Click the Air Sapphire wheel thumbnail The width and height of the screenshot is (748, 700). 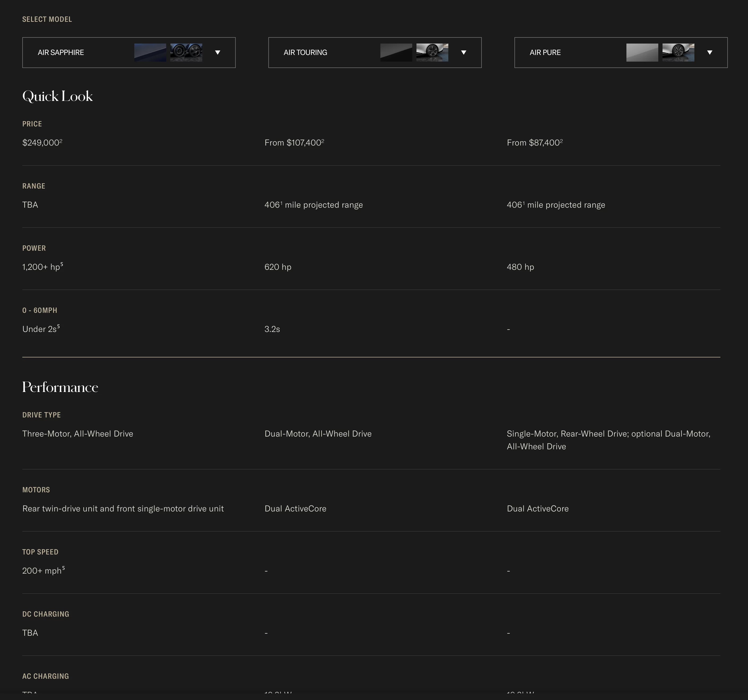[x=186, y=53]
